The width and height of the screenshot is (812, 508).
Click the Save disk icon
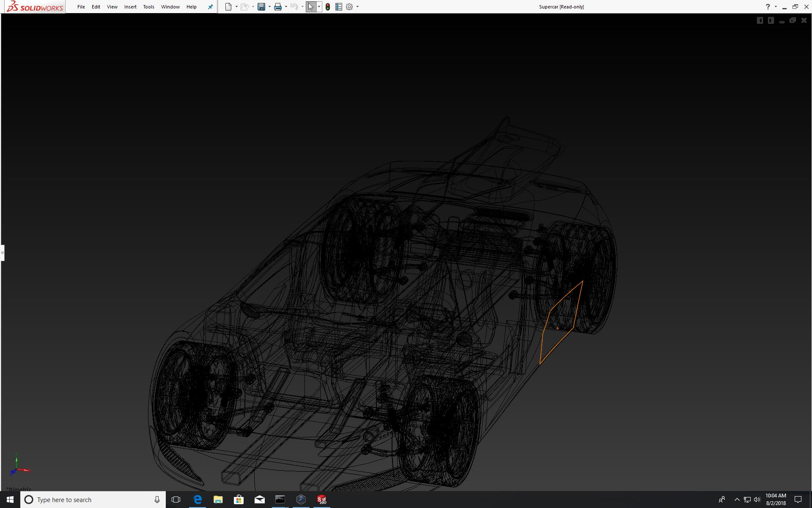[x=261, y=7]
